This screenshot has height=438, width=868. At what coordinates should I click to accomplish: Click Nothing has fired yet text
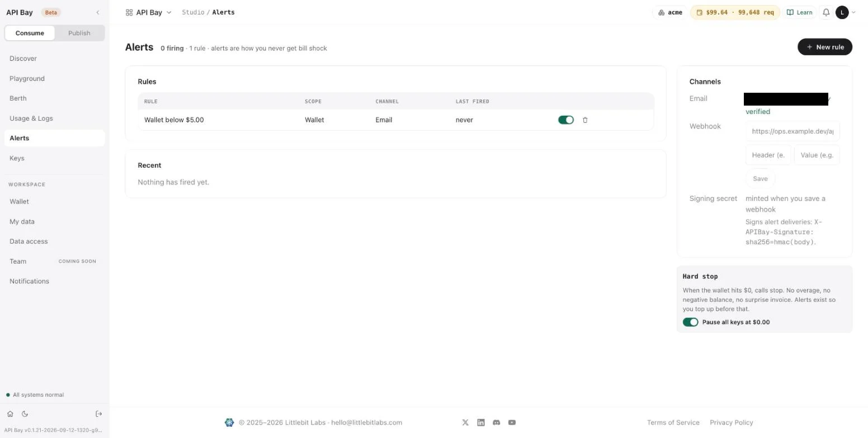pyautogui.click(x=173, y=182)
